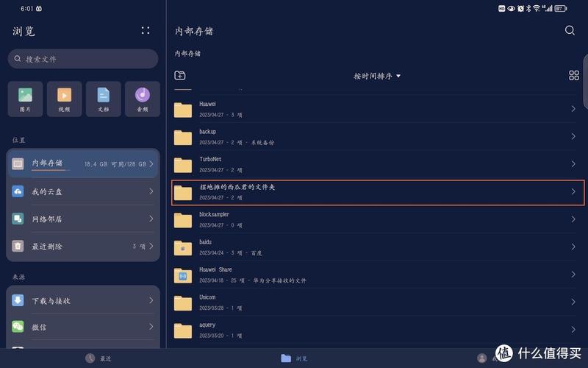Viewport: 588px width, 368px height.
Task: Select the 'TurboNet' folder name text
Action: pyautogui.click(x=210, y=159)
